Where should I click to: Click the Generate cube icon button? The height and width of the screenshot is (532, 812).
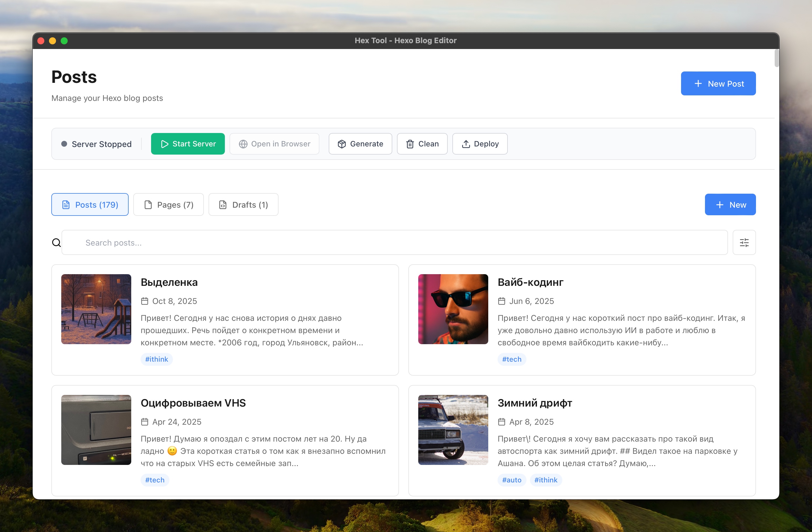click(360, 144)
